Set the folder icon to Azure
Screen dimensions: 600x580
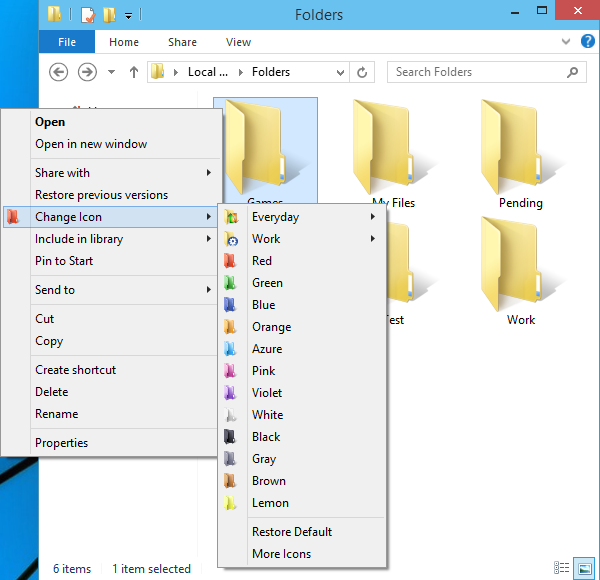(x=267, y=349)
